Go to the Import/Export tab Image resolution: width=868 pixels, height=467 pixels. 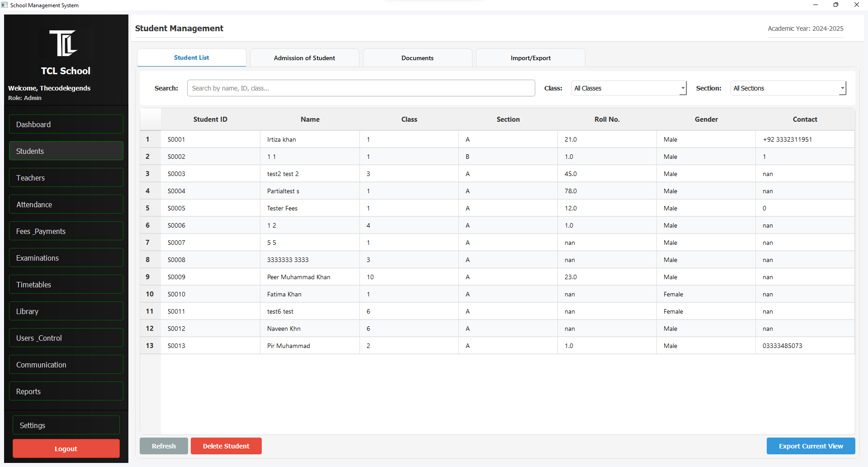[x=530, y=58]
